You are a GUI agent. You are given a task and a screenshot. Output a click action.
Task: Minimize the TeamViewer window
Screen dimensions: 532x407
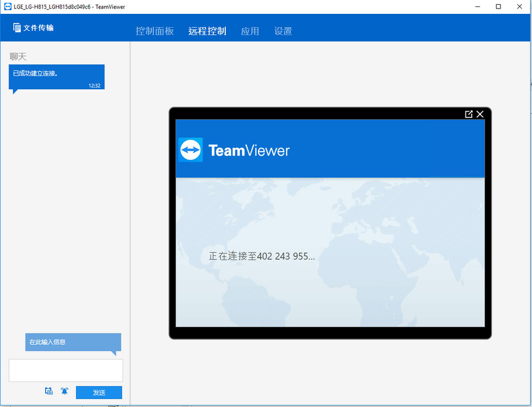pos(478,7)
